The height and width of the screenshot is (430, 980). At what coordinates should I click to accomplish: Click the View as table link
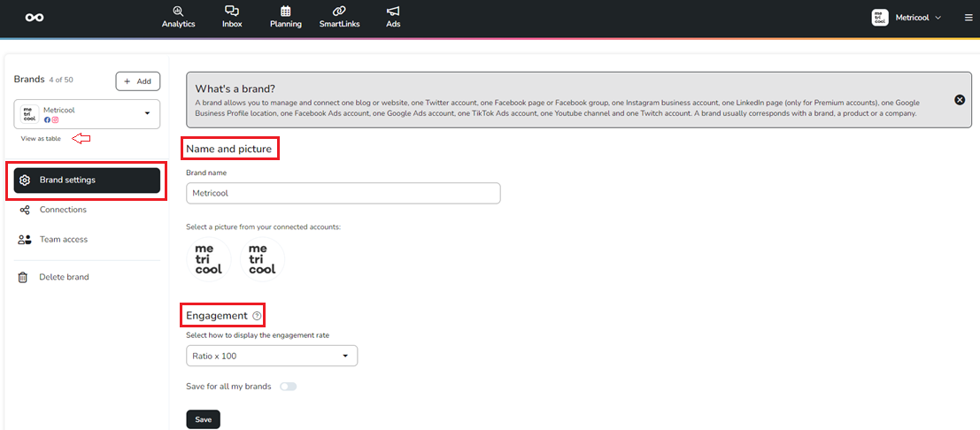click(41, 139)
